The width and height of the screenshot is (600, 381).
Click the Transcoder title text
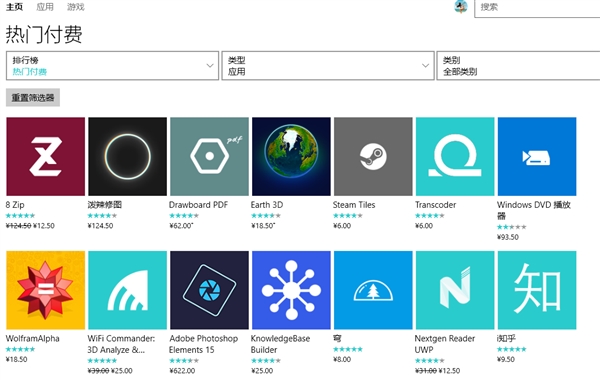435,205
